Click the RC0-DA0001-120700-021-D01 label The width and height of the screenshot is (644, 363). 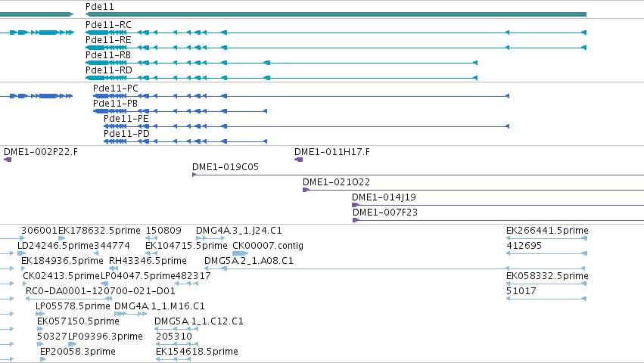point(101,292)
